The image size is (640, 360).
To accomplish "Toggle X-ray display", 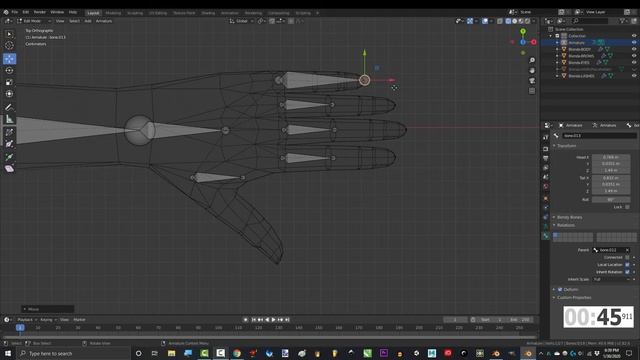I will click(500, 21).
